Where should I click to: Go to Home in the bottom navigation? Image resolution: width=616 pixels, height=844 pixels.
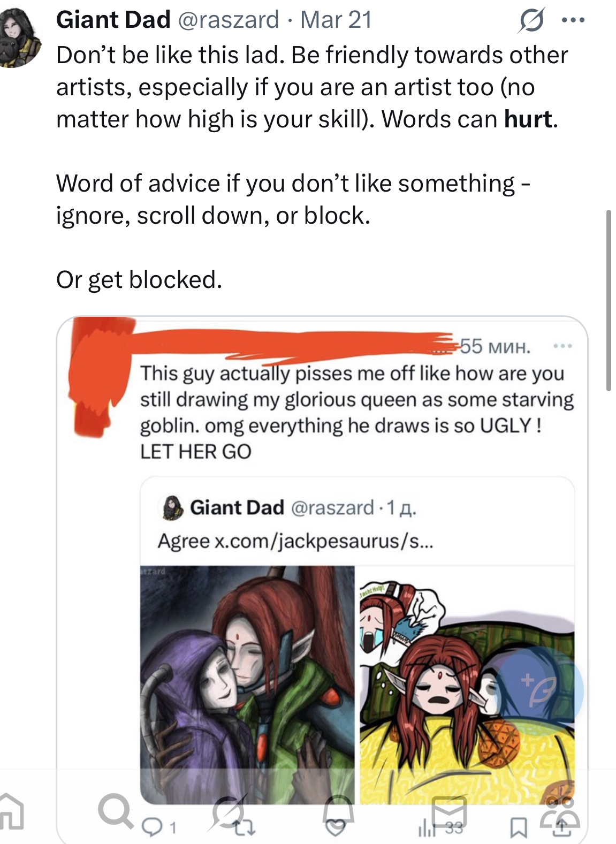point(11,811)
